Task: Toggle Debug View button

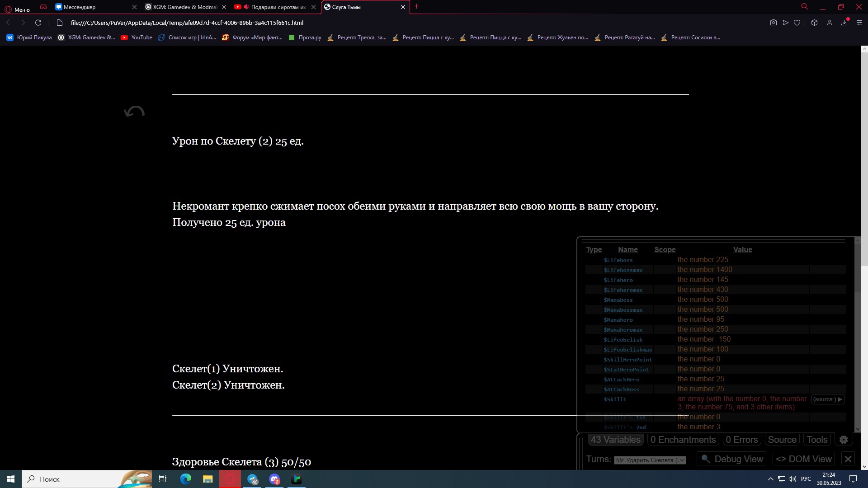Action: [x=731, y=459]
